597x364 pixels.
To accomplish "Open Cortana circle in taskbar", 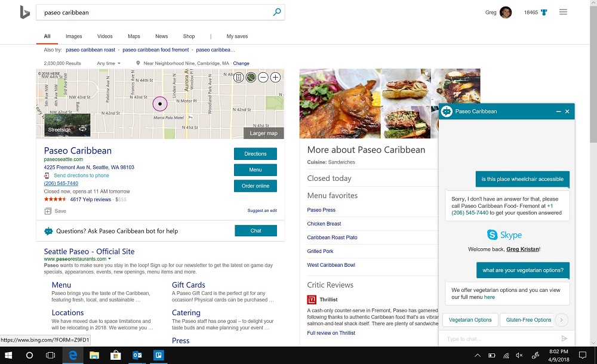I will (x=29, y=355).
